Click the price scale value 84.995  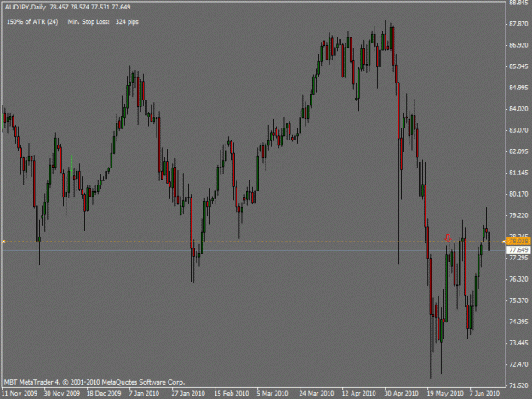(x=518, y=88)
